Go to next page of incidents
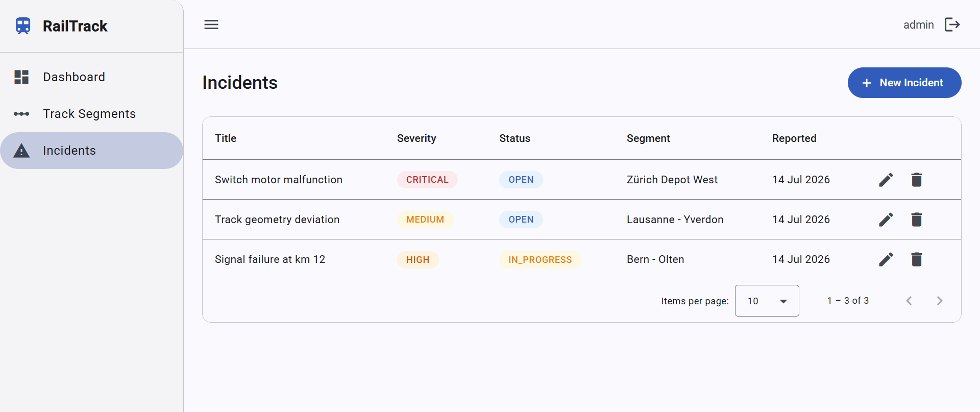980x412 pixels. coord(940,301)
